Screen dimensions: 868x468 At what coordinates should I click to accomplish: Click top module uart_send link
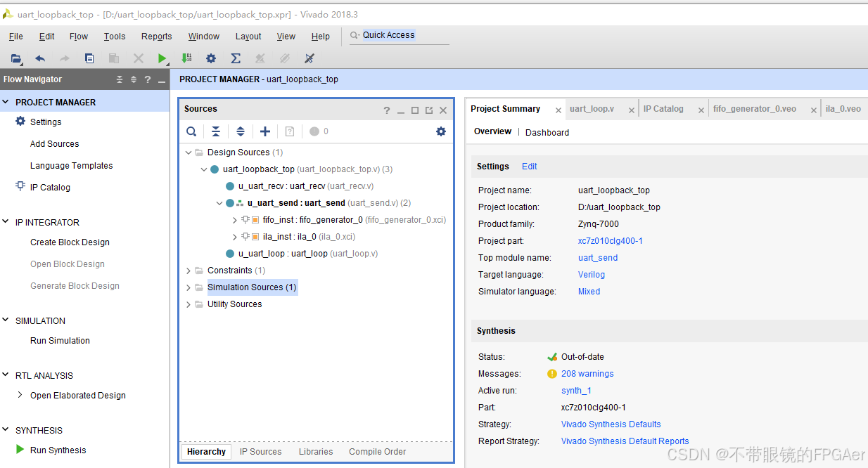point(597,258)
